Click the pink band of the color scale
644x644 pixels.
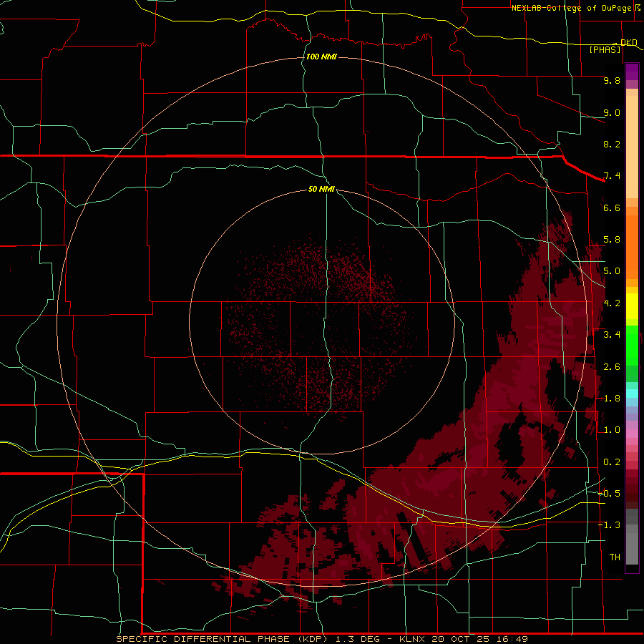coord(632,434)
